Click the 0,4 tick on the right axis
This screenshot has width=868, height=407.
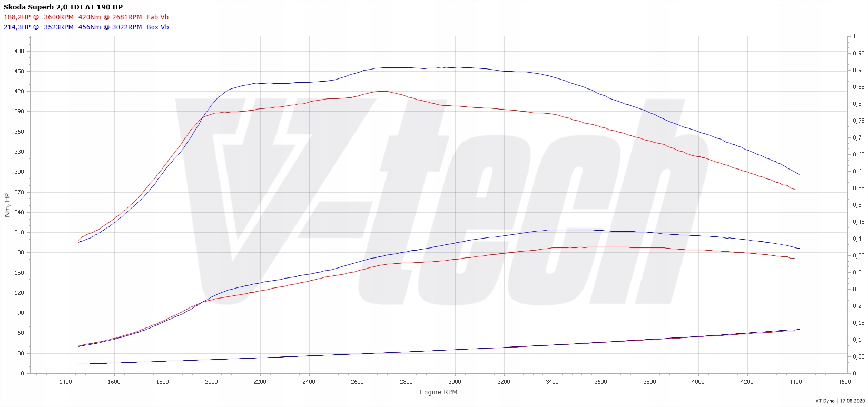coord(857,239)
